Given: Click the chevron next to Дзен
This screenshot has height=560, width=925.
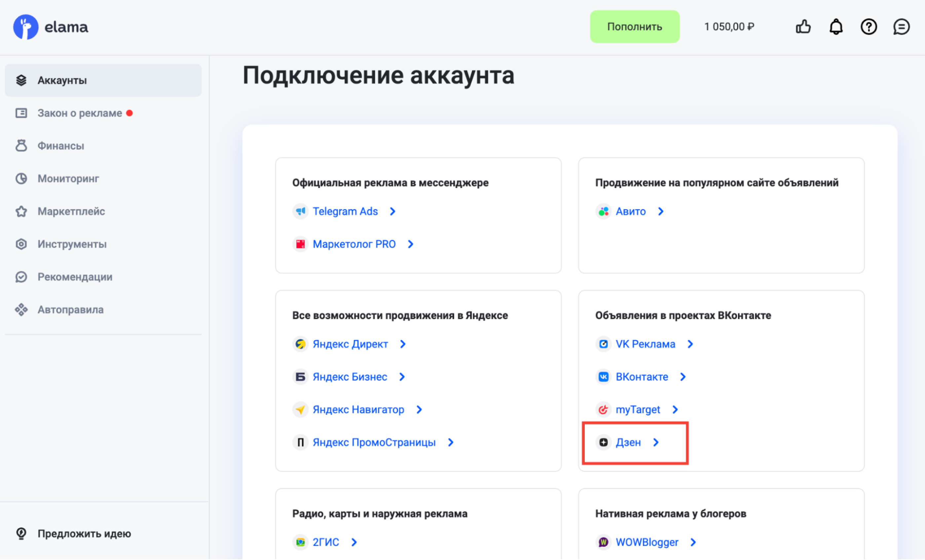Looking at the screenshot, I should point(656,442).
